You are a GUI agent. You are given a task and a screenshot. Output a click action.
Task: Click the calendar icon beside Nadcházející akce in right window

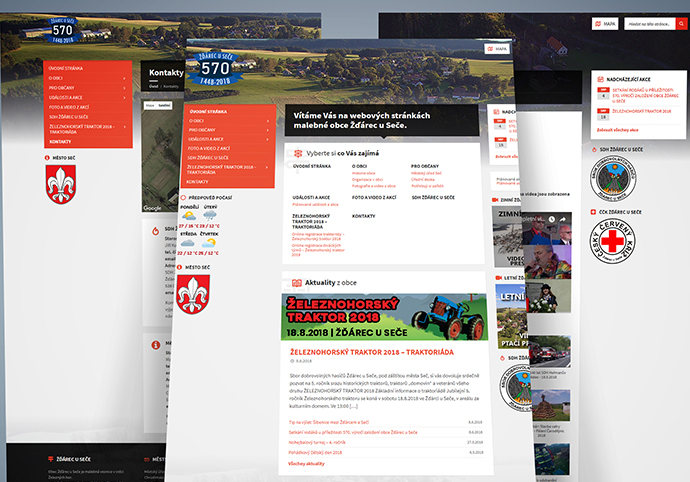pos(600,80)
